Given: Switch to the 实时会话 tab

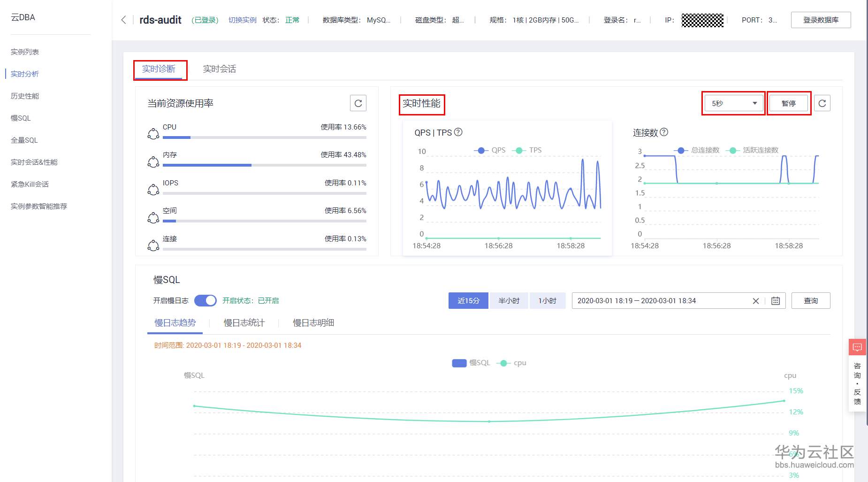Looking at the screenshot, I should 219,69.
